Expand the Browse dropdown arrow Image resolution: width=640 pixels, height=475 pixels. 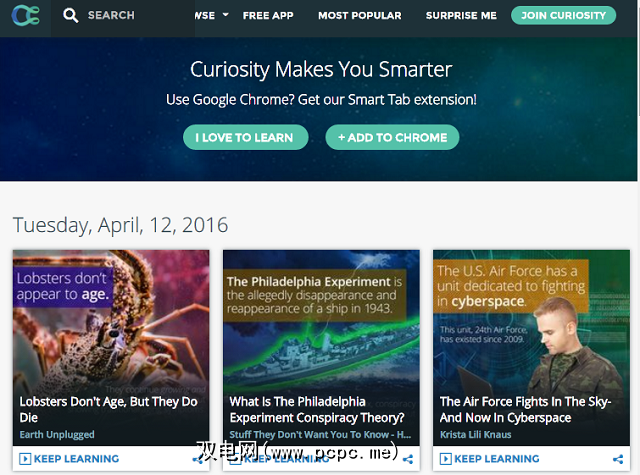tap(225, 15)
